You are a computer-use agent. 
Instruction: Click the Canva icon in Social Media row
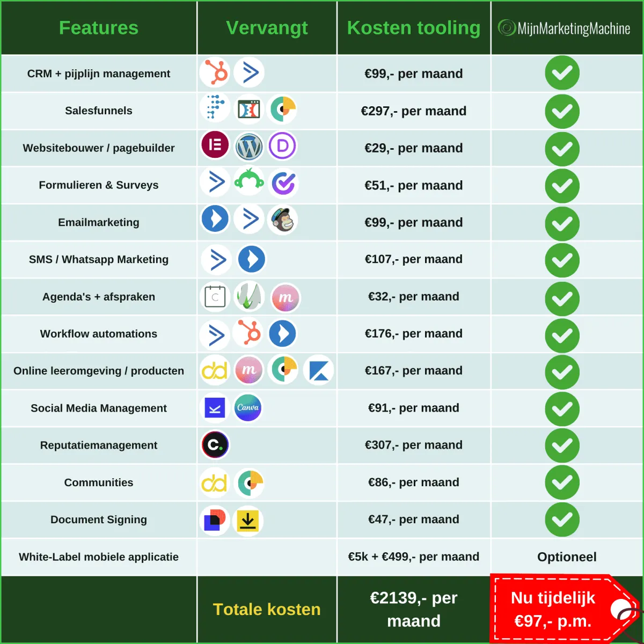tap(248, 408)
